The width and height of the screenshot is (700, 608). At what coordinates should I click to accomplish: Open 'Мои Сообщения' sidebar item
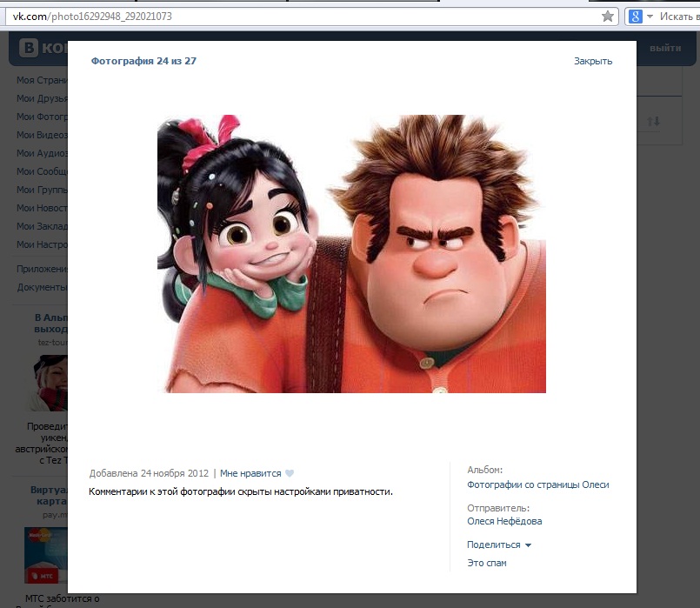[x=42, y=171]
